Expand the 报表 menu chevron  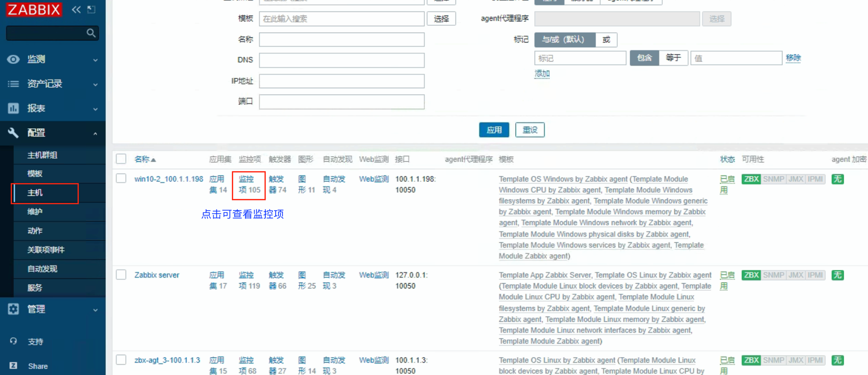95,109
